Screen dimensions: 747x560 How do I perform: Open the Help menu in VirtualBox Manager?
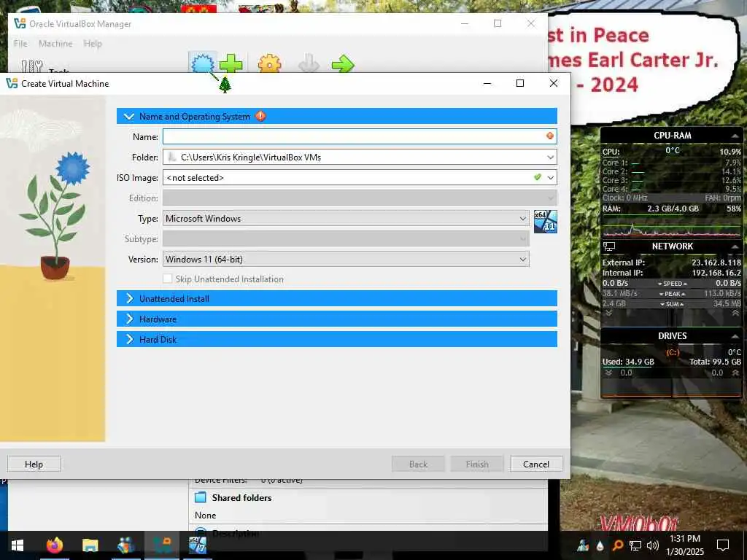click(93, 43)
